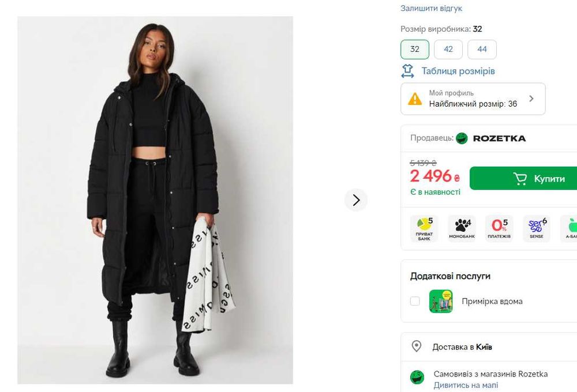Image resolution: width=577 pixels, height=392 pixels.
Task: Select size 42
Action: coord(448,50)
